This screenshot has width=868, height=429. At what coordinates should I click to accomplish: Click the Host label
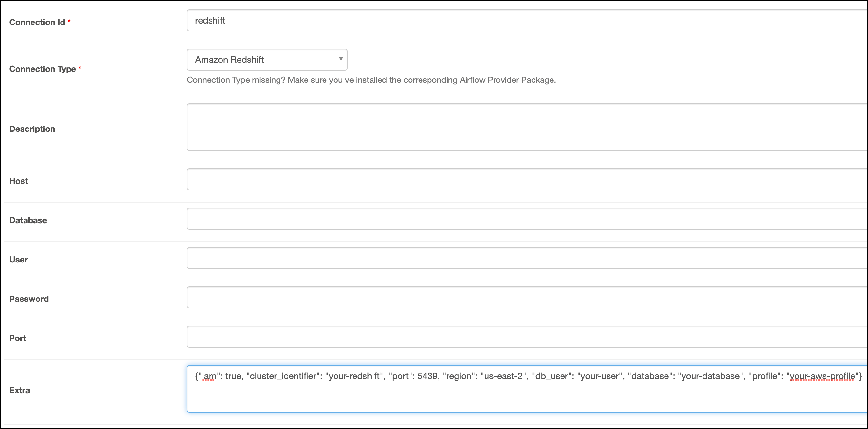19,181
